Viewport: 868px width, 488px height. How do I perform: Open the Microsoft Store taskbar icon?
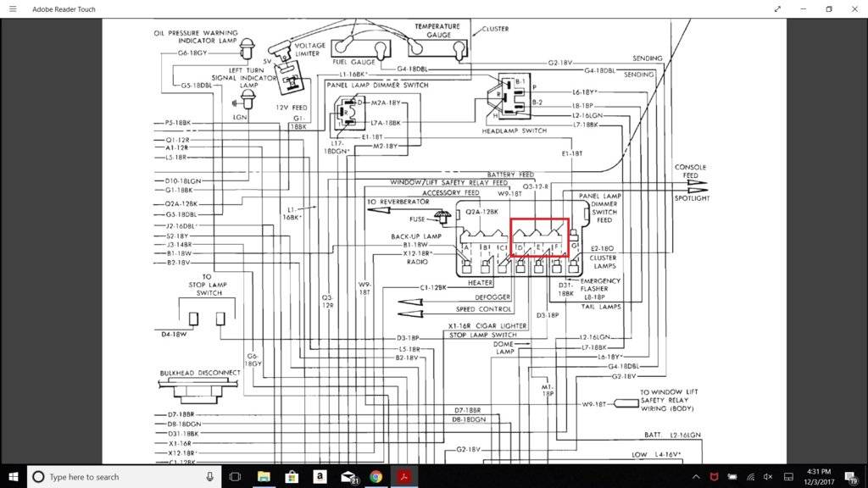pyautogui.click(x=292, y=476)
